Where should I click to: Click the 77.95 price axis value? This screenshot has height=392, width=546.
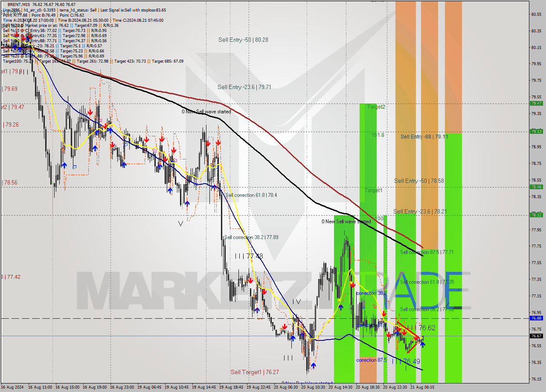coord(536,230)
